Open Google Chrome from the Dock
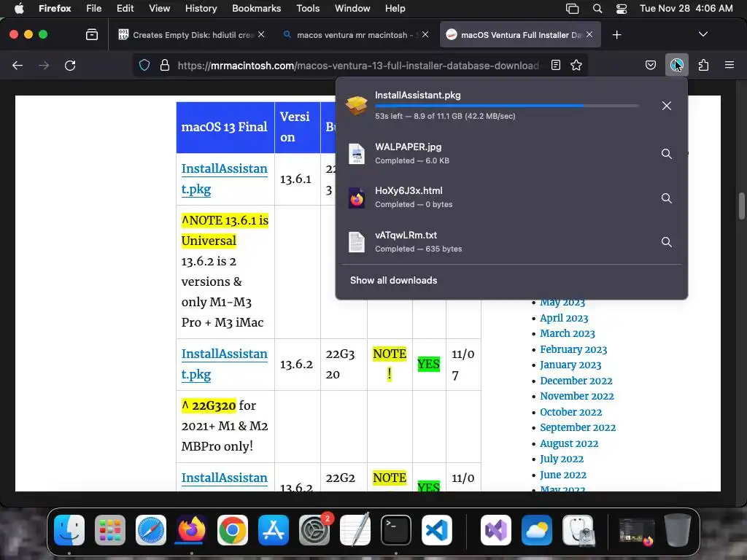This screenshot has width=747, height=560. click(233, 530)
